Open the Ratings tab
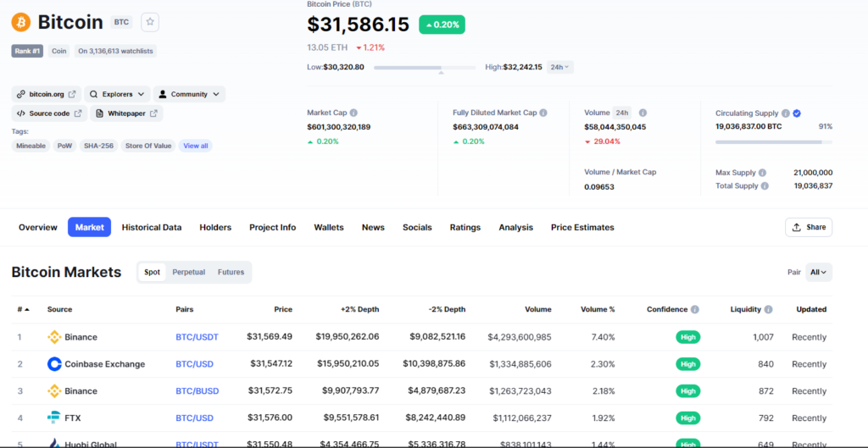The width and height of the screenshot is (868, 448). (465, 227)
